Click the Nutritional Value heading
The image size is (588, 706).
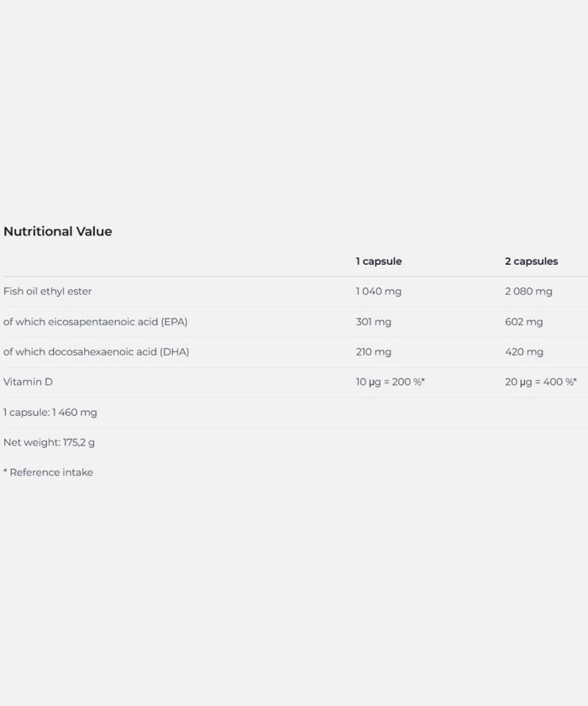tap(58, 231)
